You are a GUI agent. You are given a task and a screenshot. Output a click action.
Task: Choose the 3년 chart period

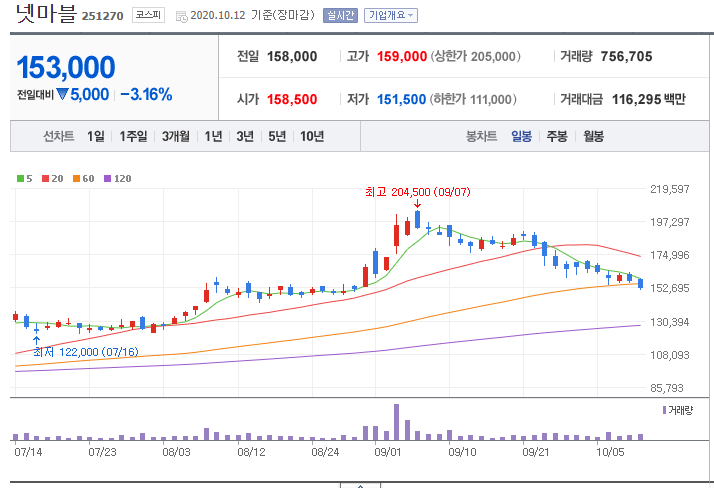tap(245, 136)
